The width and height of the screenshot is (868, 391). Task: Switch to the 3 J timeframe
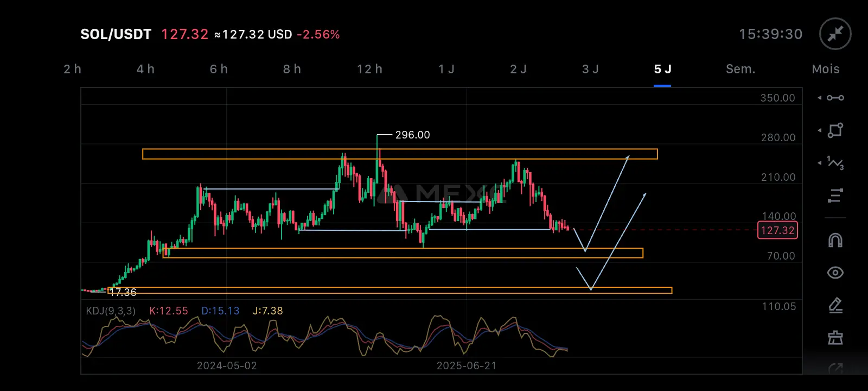[x=590, y=69]
